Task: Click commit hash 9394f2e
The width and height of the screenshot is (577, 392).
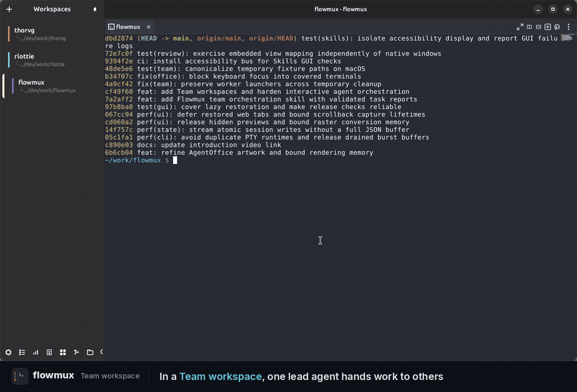Action: tap(119, 61)
